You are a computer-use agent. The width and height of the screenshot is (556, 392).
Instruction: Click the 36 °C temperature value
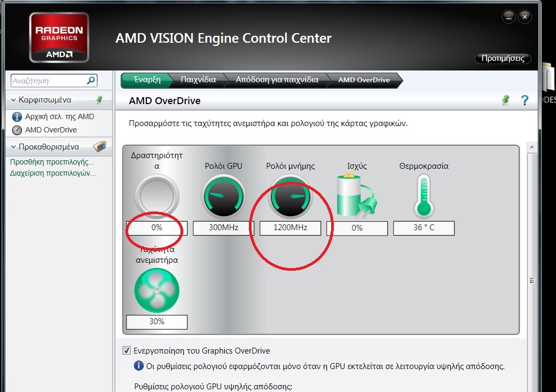[x=424, y=228]
